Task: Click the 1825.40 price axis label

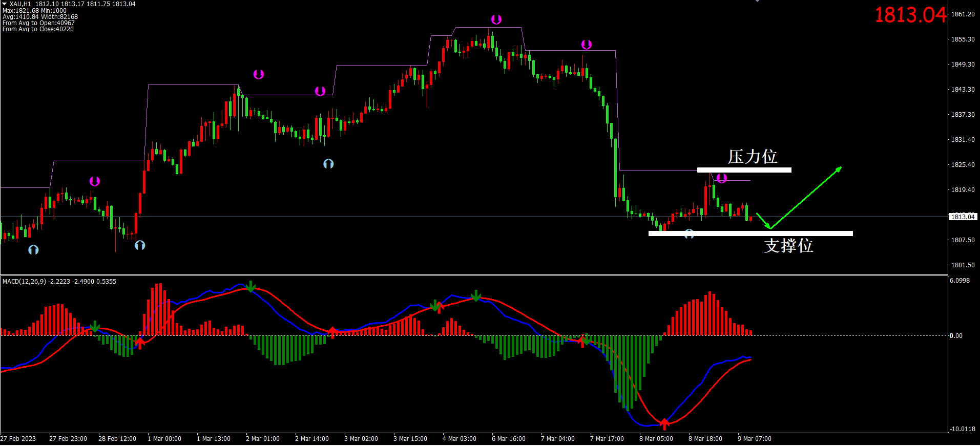Action: point(963,165)
